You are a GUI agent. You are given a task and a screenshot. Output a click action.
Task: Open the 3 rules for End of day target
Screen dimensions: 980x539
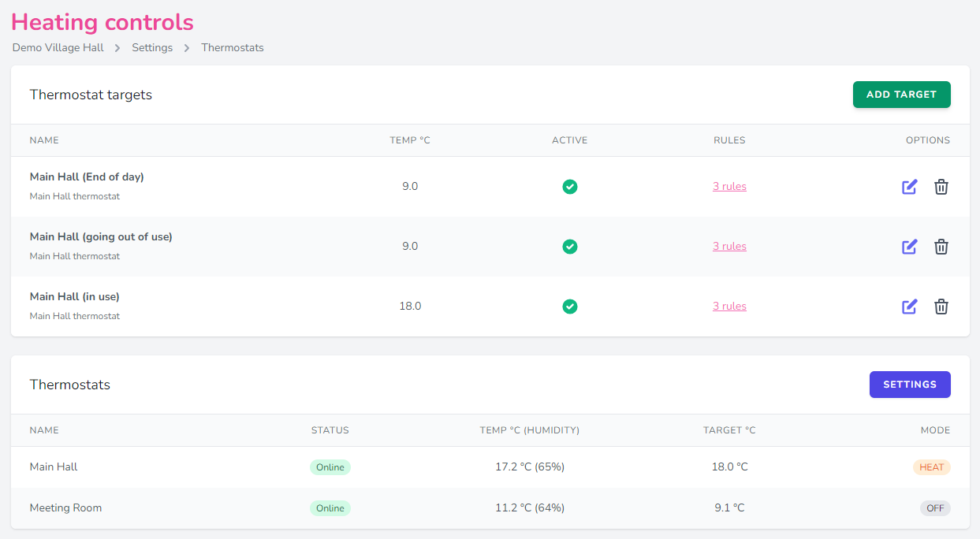point(729,186)
